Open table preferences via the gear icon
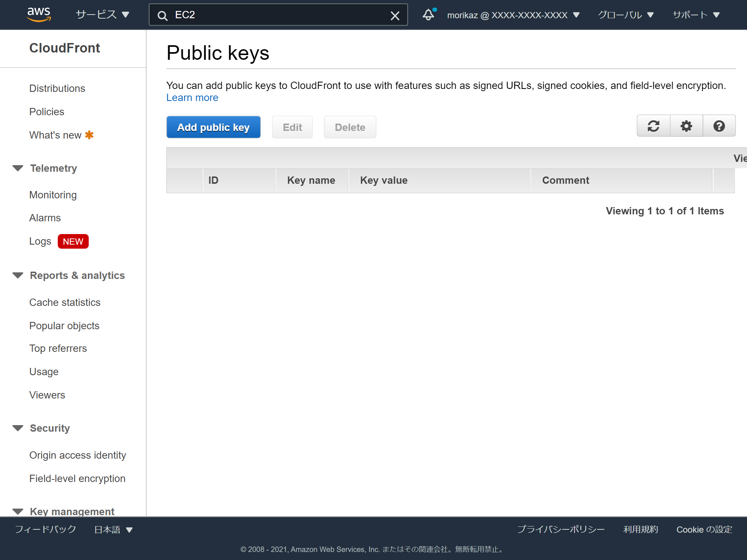The height and width of the screenshot is (560, 747). (x=686, y=126)
